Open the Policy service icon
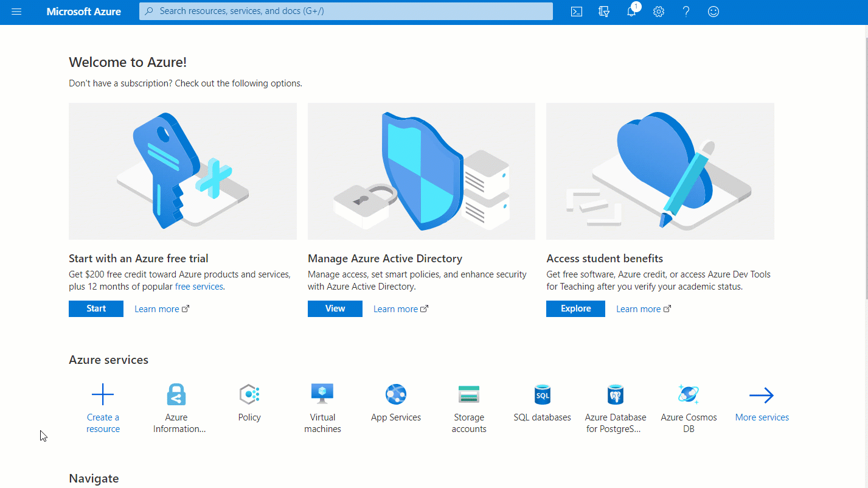Viewport: 868px width, 488px height. click(x=249, y=395)
